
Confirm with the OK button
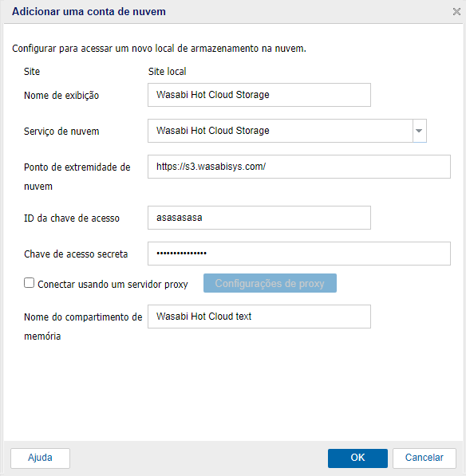(x=357, y=458)
